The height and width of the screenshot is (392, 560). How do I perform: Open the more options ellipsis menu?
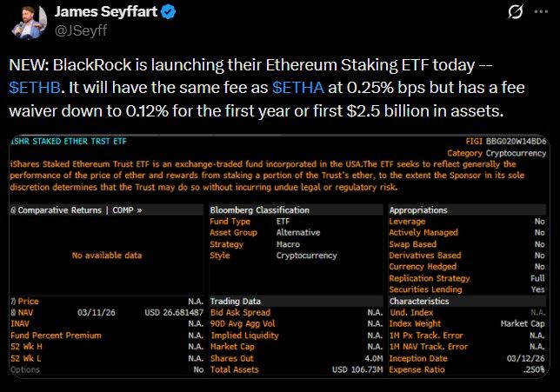click(542, 14)
